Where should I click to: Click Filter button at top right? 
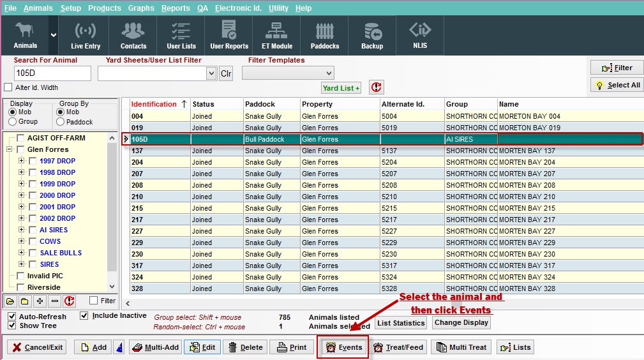(617, 68)
